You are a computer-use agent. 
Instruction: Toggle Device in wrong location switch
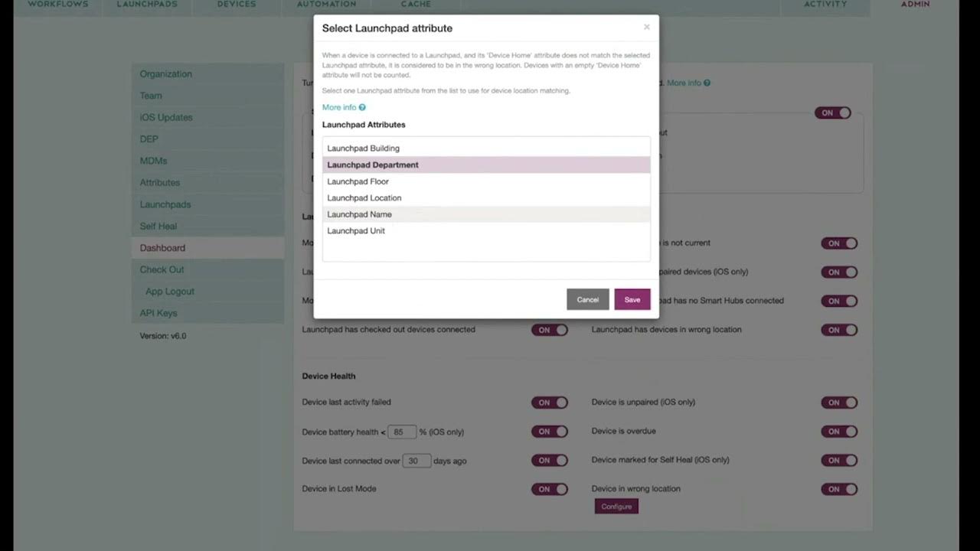(839, 489)
